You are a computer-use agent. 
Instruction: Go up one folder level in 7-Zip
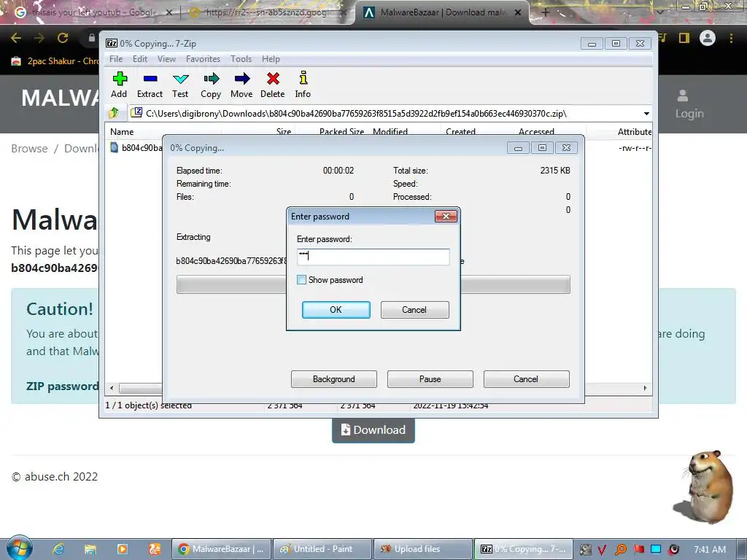pos(114,113)
